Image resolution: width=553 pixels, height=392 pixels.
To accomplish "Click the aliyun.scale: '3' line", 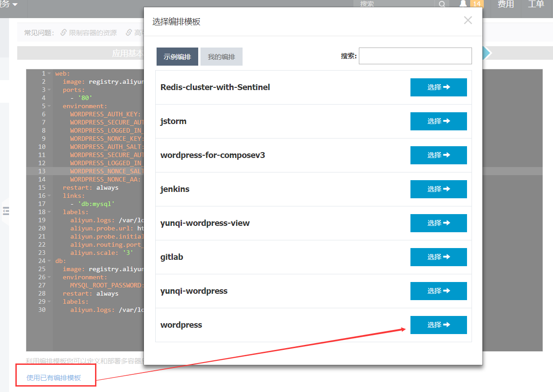I will [101, 253].
